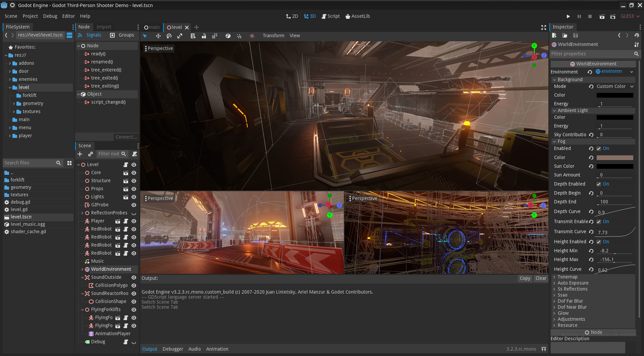The image size is (644, 356).
Task: Toggle Transmit Enabled checkbox
Action: [599, 221]
